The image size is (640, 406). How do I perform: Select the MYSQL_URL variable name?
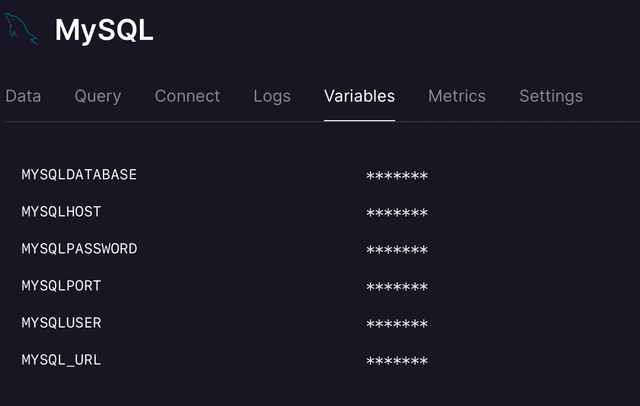[61, 360]
